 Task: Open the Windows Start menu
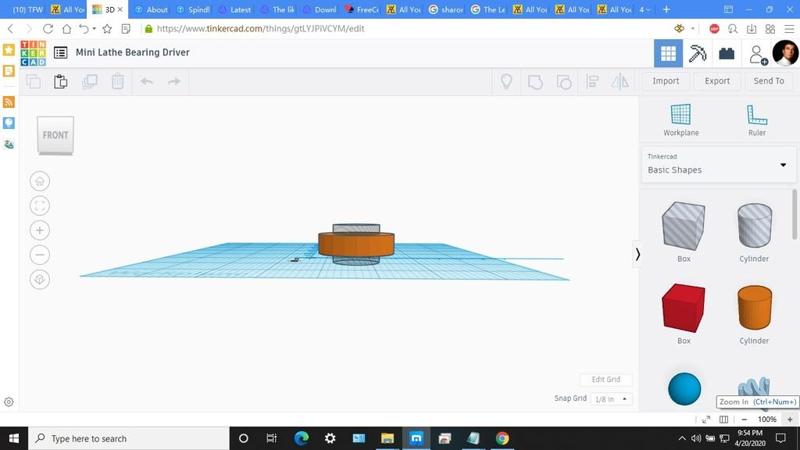(x=14, y=438)
